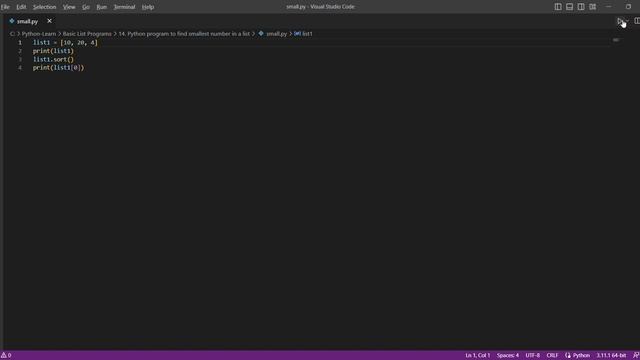640x360 pixels.
Task: Change end-of-line sequence CRLF
Action: pos(552,356)
